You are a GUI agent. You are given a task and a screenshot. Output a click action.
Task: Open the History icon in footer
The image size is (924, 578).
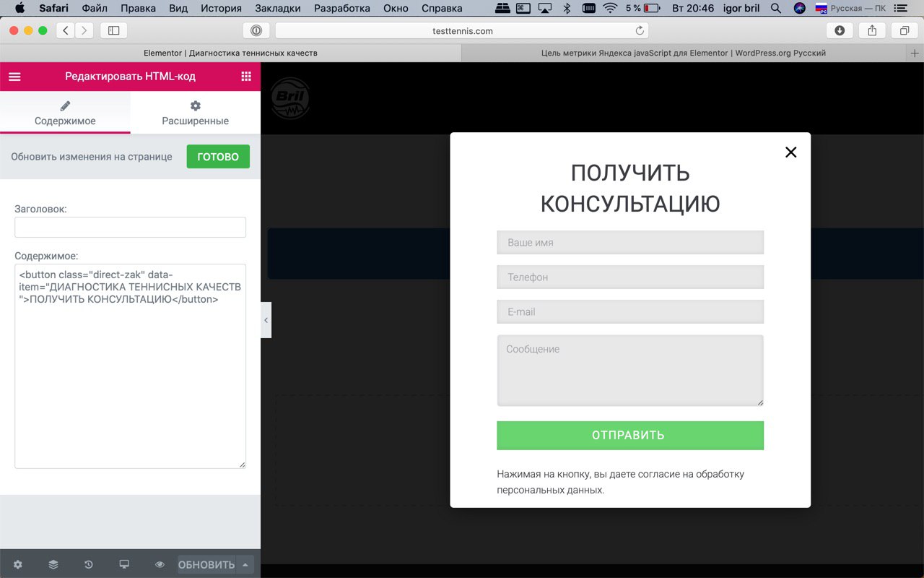click(x=89, y=564)
